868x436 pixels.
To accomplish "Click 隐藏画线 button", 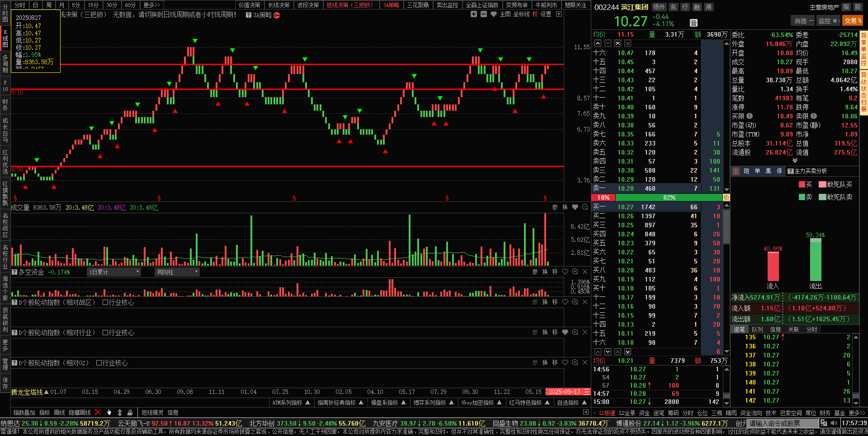I will (80, 413).
